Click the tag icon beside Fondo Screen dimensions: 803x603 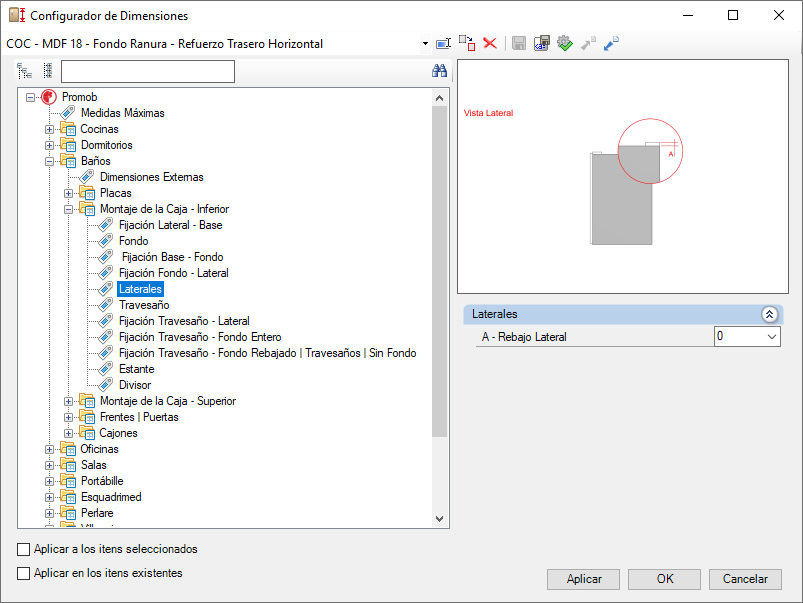click(x=105, y=241)
